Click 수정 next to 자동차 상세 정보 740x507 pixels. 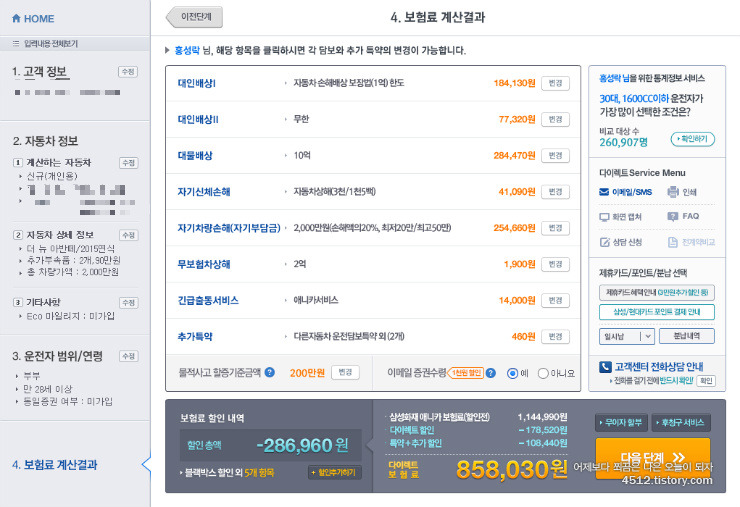click(x=128, y=235)
